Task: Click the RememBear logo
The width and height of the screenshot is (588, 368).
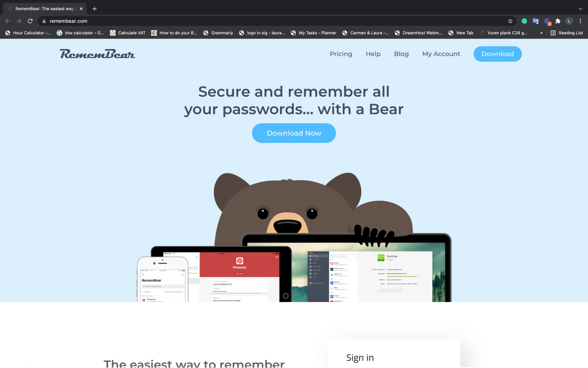Action: click(x=97, y=54)
